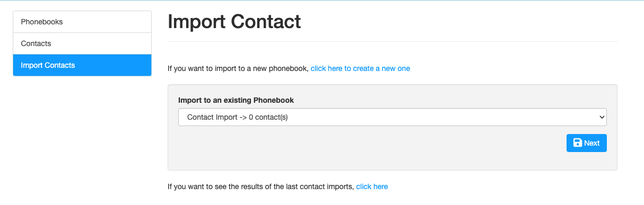Open the Phonebooks sidebar section
The width and height of the screenshot is (644, 205).
[82, 22]
